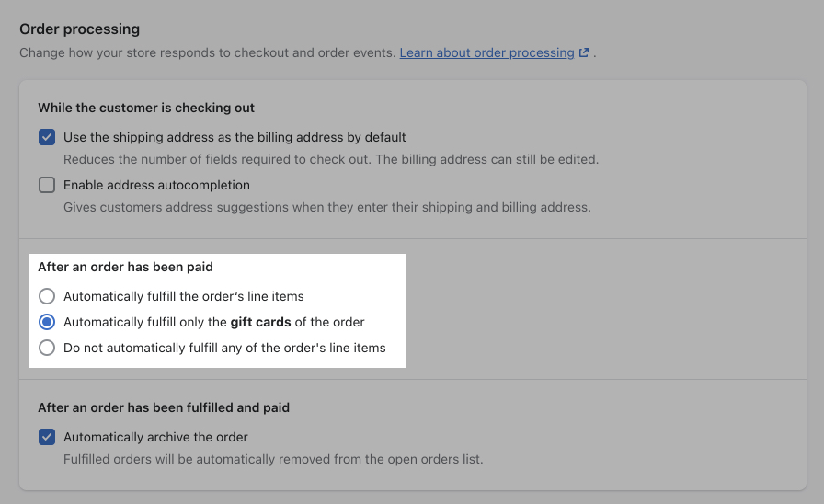Click the 'Automatically fulfill the order's line items' label
This screenshot has width=824, height=504.
point(183,296)
